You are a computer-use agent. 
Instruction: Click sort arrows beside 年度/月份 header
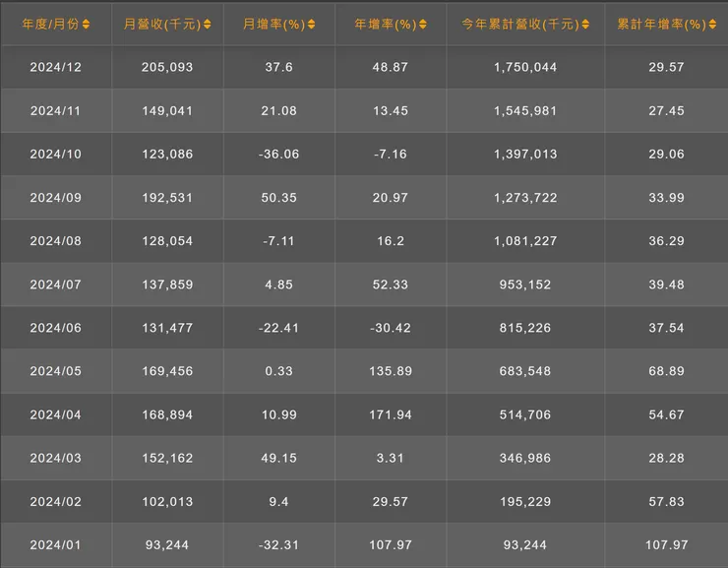(x=86, y=25)
